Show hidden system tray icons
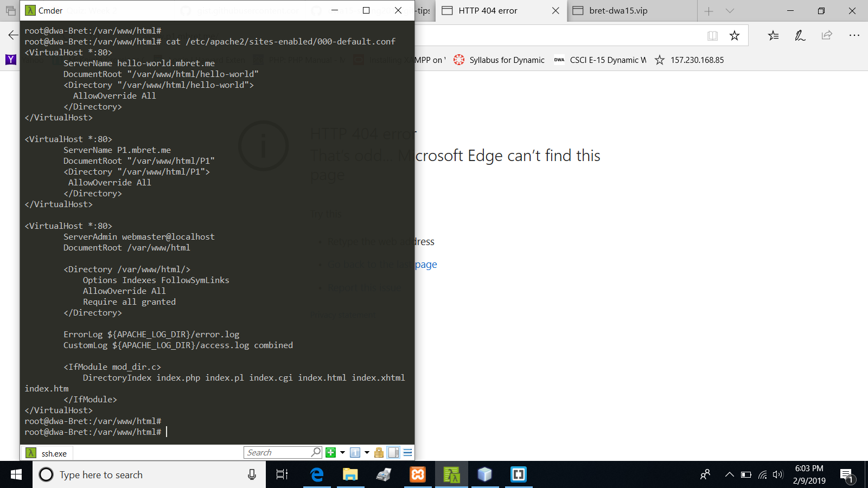The image size is (868, 488). [x=729, y=475]
